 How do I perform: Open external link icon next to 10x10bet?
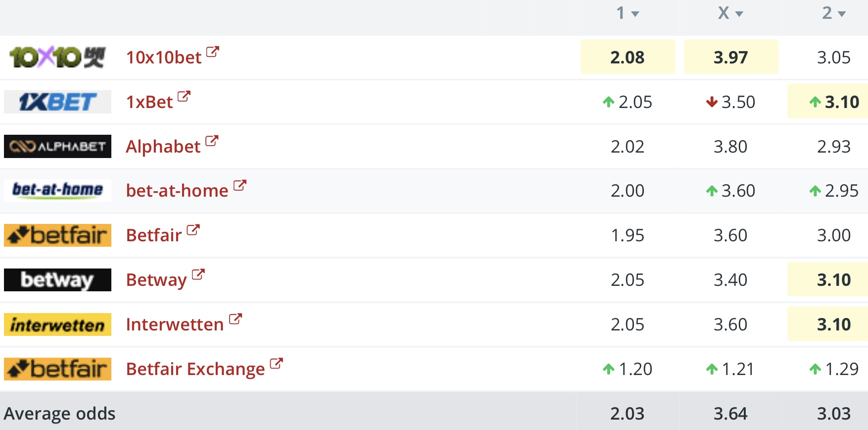tap(213, 52)
